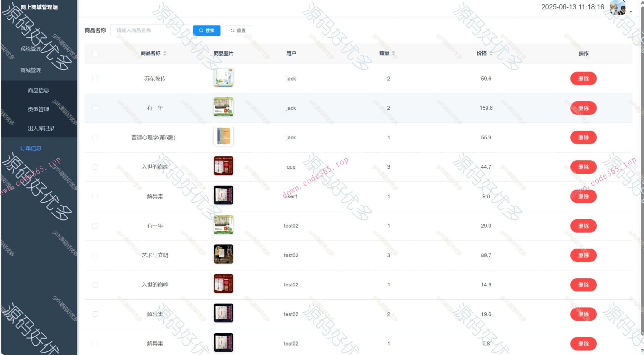
Task: Check the checkbox for the 苏东坡传 row
Action: point(95,79)
